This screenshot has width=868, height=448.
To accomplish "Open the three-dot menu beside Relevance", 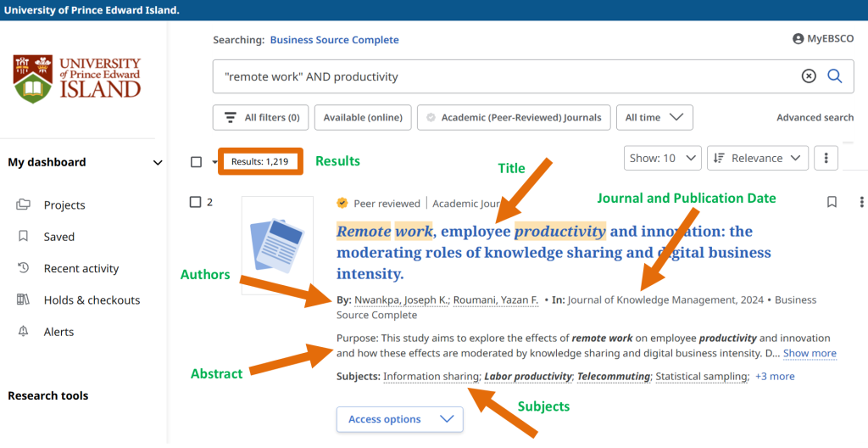I will [x=826, y=158].
